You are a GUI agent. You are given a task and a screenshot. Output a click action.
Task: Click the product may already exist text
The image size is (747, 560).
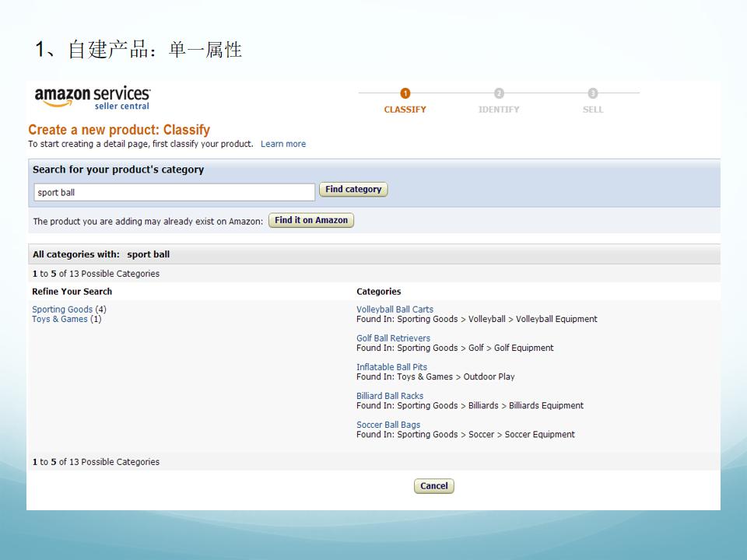[x=148, y=222]
